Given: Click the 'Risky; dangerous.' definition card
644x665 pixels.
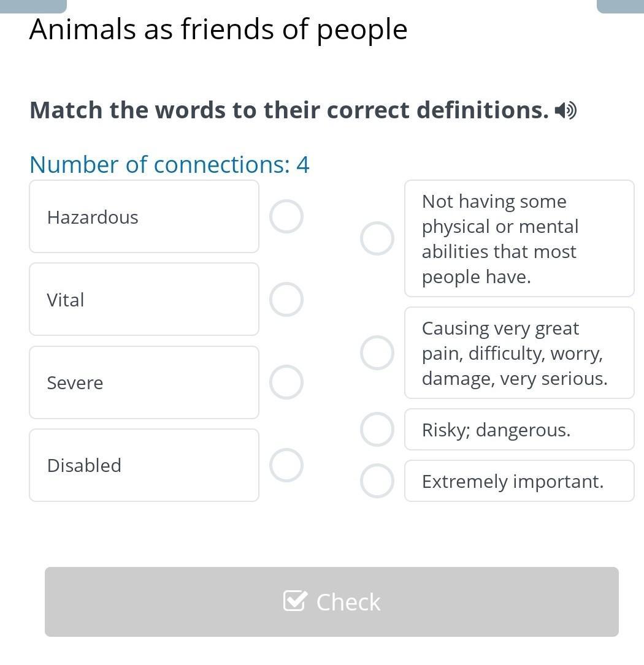Looking at the screenshot, I should click(519, 429).
